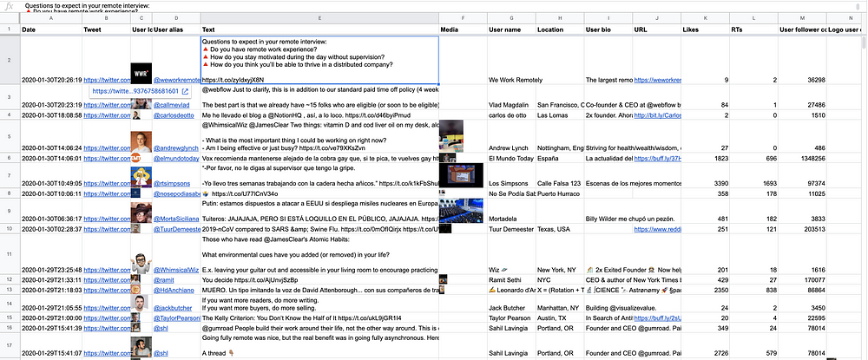
Task: Open @WhimsicalWiz user alias link
Action: [x=176, y=270]
